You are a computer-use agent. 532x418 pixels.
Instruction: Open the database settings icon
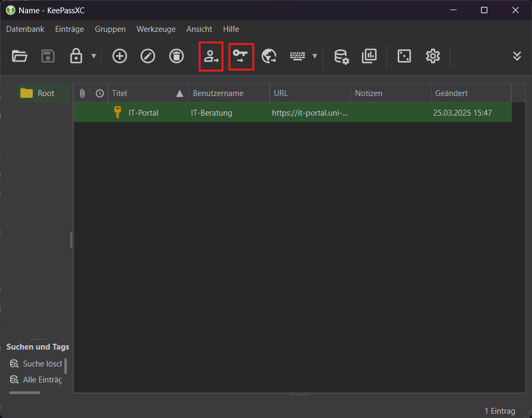[341, 56]
